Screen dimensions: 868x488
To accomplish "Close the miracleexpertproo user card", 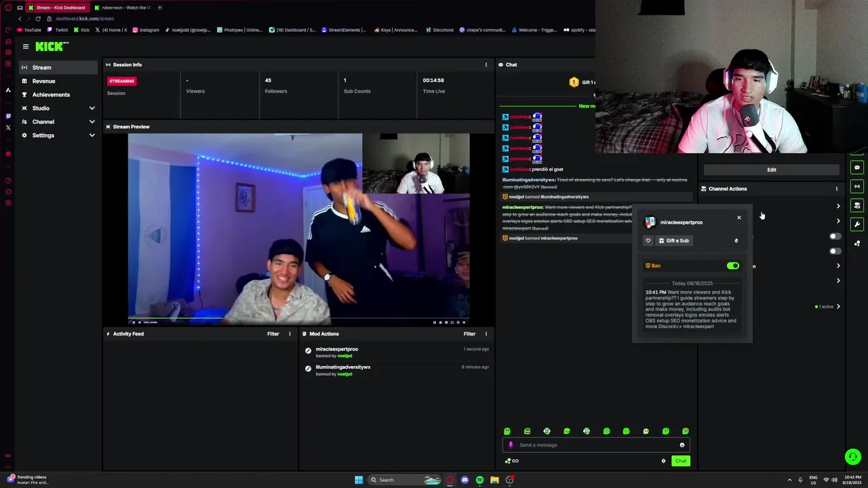I will [x=739, y=218].
